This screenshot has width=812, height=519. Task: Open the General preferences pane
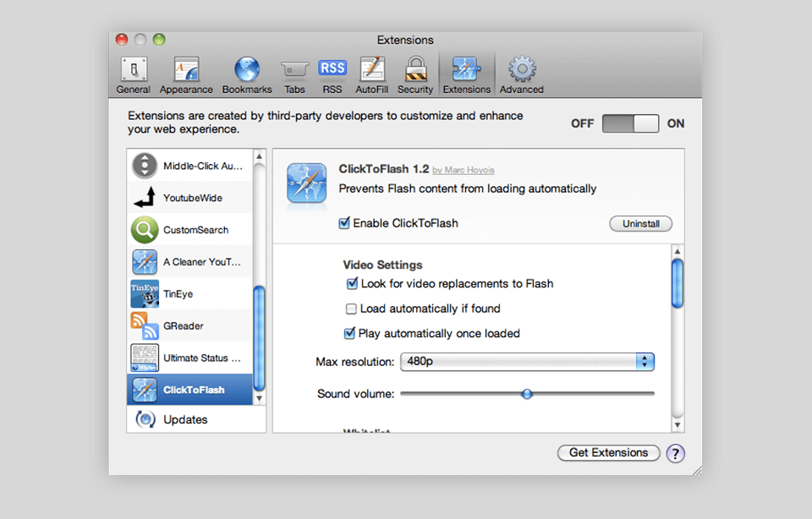pyautogui.click(x=133, y=75)
